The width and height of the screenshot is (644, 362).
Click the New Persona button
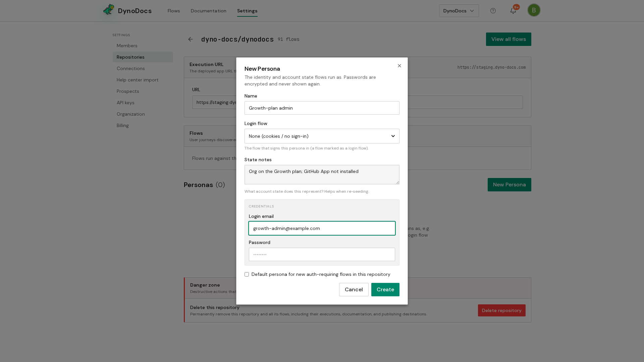509,185
